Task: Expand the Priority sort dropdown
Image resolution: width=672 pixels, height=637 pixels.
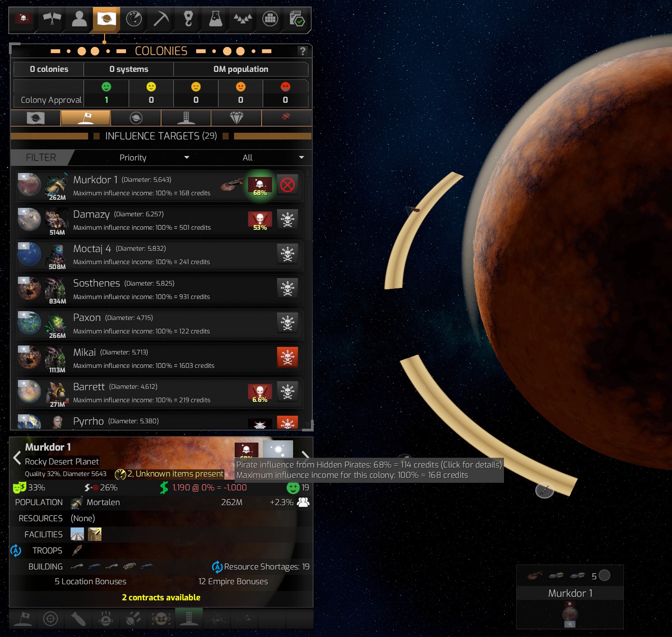Action: point(154,157)
